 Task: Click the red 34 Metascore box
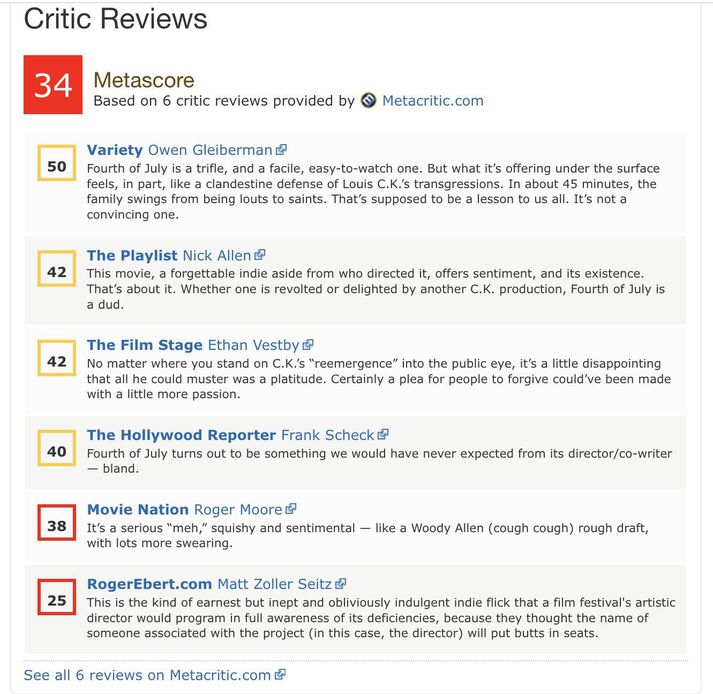pyautogui.click(x=53, y=85)
